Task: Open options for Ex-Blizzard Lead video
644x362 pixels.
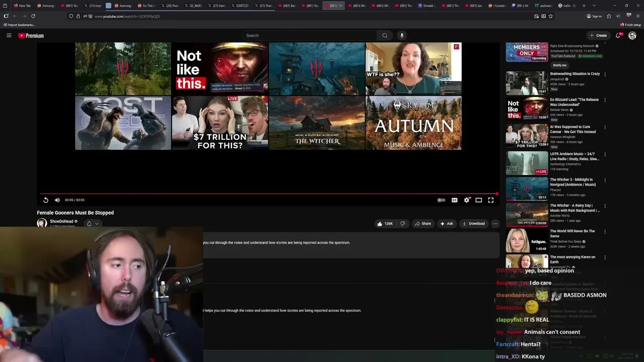Action: [605, 100]
